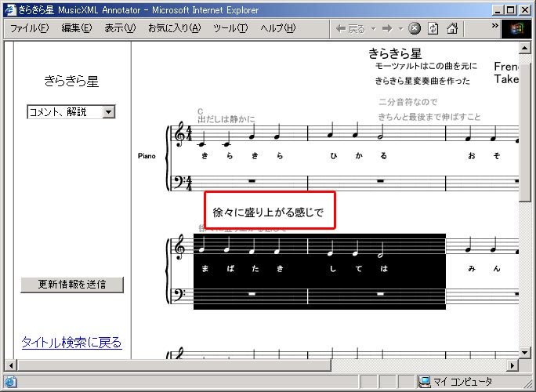Open the 表示(V) menu
The width and height of the screenshot is (536, 392).
[x=120, y=28]
